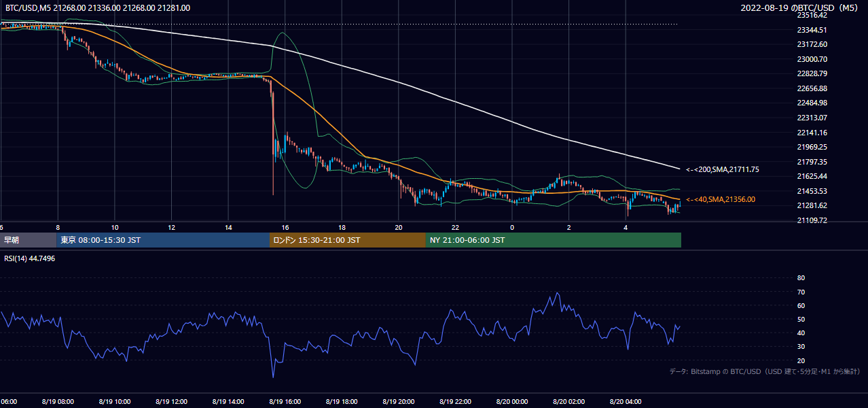Viewport: 868px width, 408px height.
Task: Click the ロンドン 15:30-21:00 JST session bar
Action: pyautogui.click(x=348, y=240)
